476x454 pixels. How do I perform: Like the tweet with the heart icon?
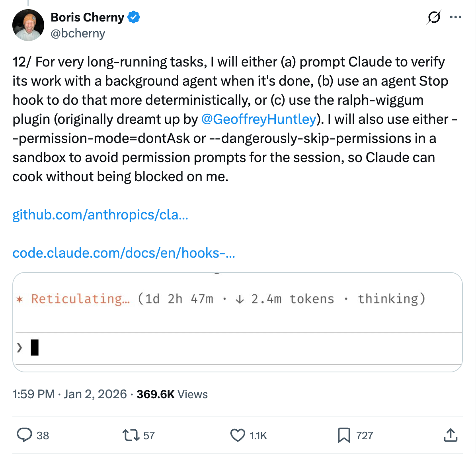point(238,435)
